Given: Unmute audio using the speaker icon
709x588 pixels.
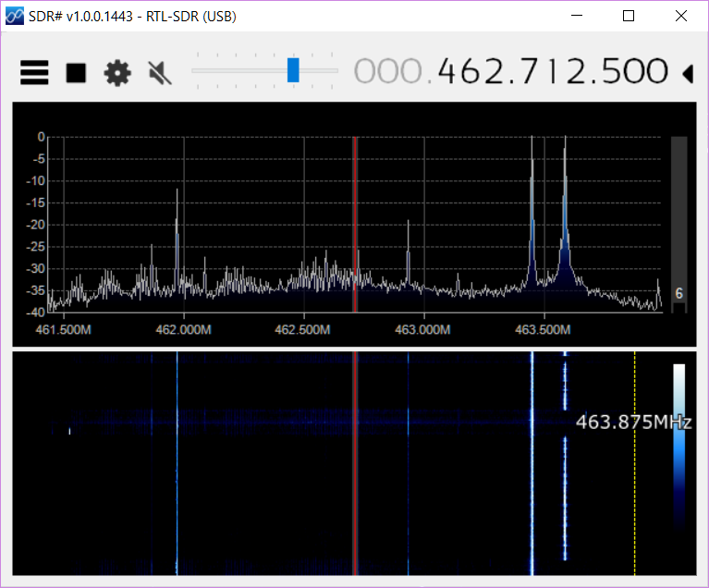Looking at the screenshot, I should coord(160,72).
